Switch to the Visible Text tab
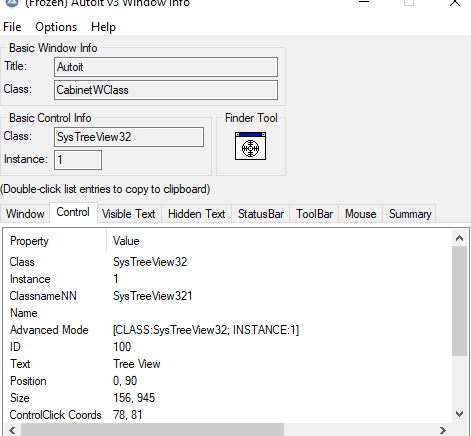 pos(129,214)
